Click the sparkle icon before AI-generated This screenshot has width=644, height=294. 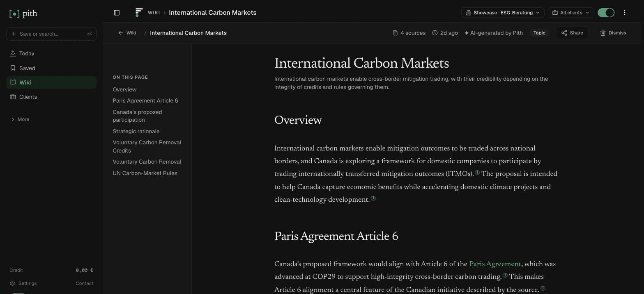click(467, 33)
